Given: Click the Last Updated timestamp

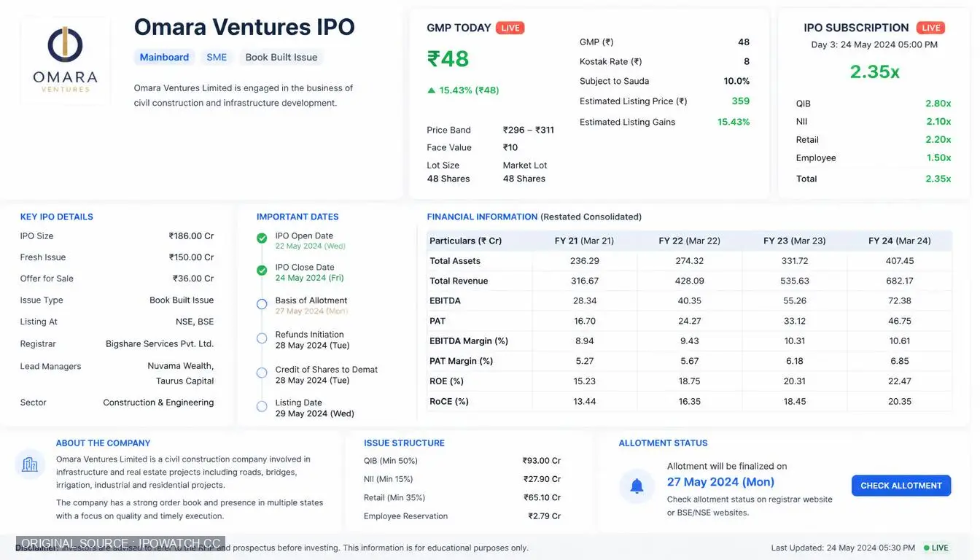Looking at the screenshot, I should point(843,548).
